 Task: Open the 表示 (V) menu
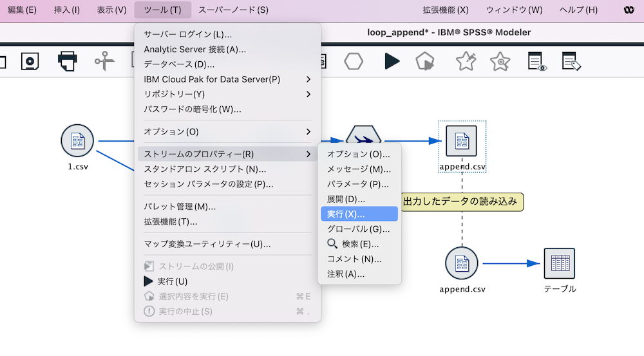point(111,10)
